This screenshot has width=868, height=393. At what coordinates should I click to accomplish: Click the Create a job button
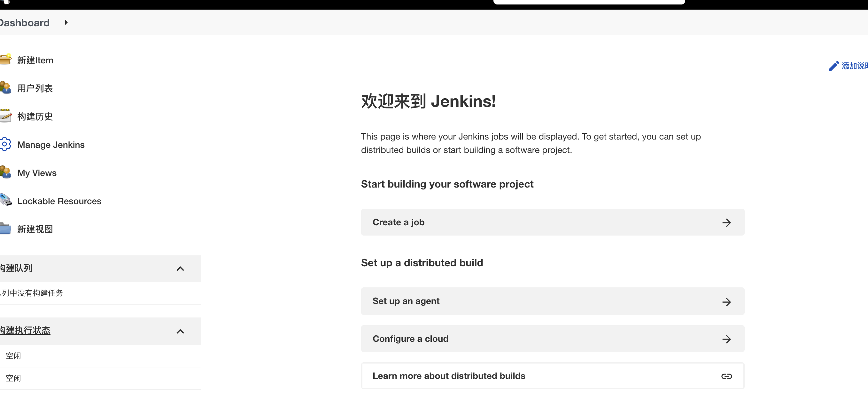pyautogui.click(x=553, y=222)
